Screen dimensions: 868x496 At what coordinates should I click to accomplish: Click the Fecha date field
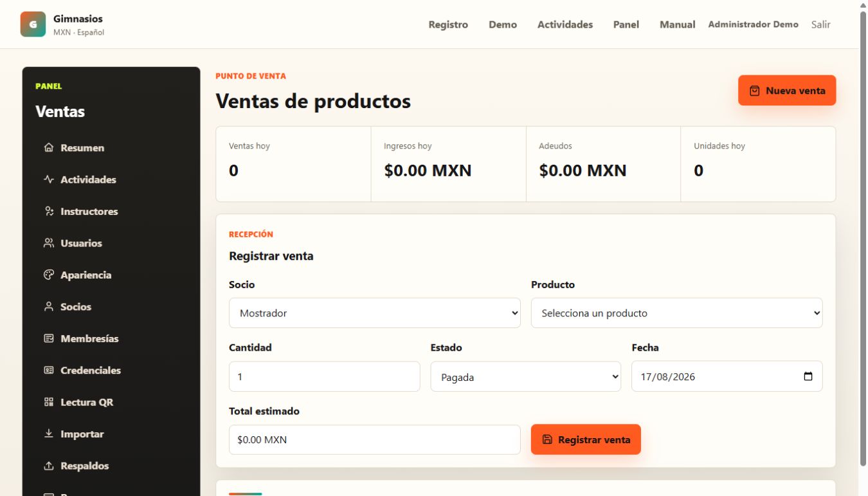(x=727, y=376)
